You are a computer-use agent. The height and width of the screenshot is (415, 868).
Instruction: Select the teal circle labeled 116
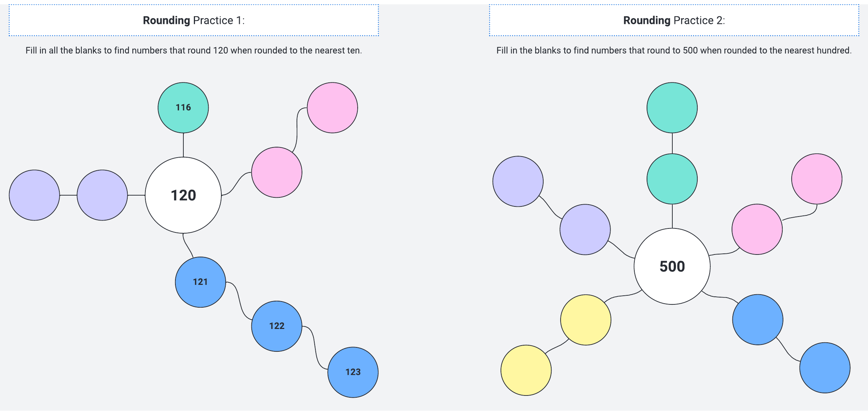pyautogui.click(x=183, y=108)
